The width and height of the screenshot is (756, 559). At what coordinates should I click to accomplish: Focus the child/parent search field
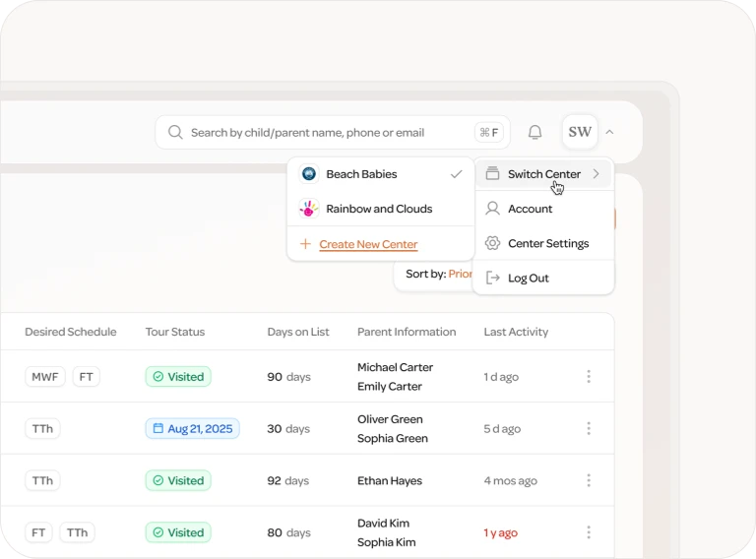333,132
